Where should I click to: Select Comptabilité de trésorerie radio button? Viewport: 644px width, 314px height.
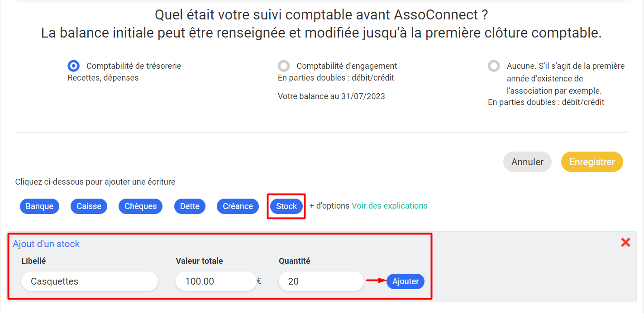74,66
